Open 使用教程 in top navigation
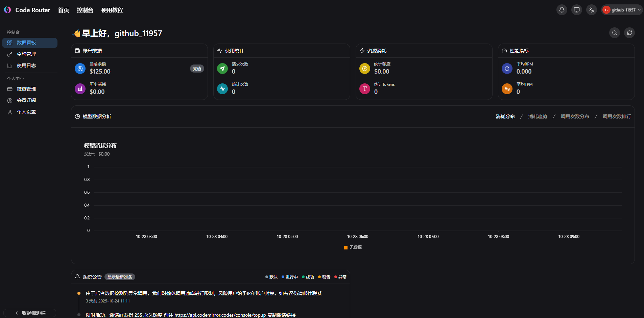The image size is (644, 318). 112,10
